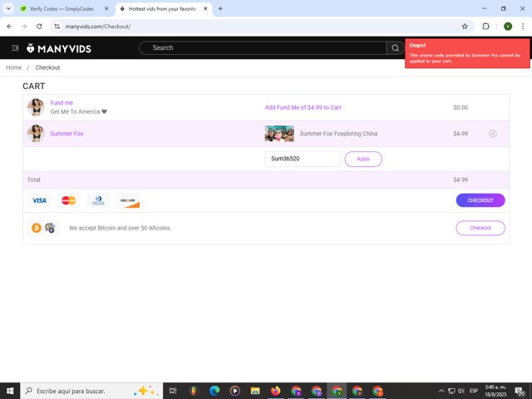This screenshot has width=532, height=399.
Task: Open the Windows notification center
Action: click(x=520, y=392)
